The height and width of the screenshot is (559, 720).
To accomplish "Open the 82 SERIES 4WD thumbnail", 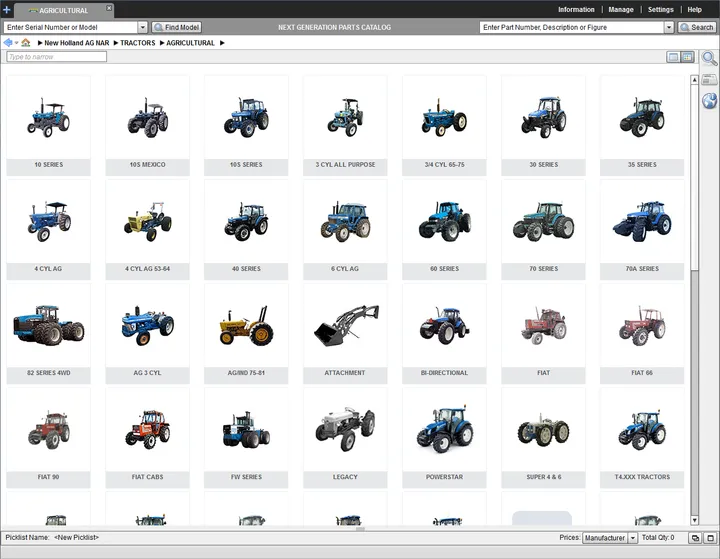I will point(48,334).
